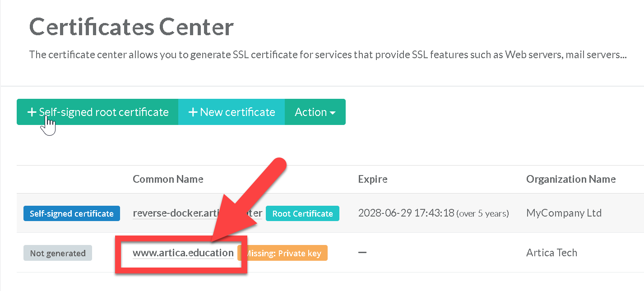Click the gray Not generated badge
Image resolution: width=644 pixels, height=291 pixels.
point(58,253)
